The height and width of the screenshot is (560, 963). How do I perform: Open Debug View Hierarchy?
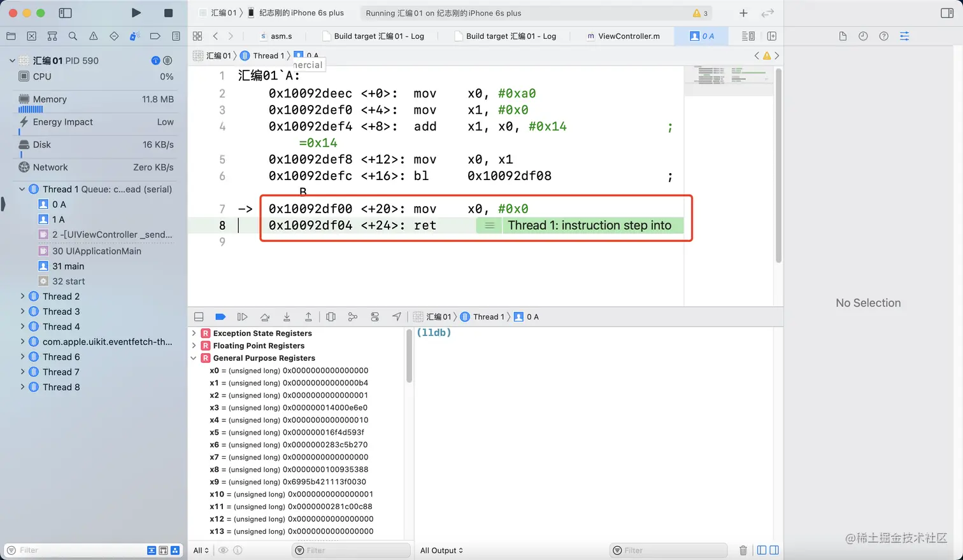pos(331,317)
